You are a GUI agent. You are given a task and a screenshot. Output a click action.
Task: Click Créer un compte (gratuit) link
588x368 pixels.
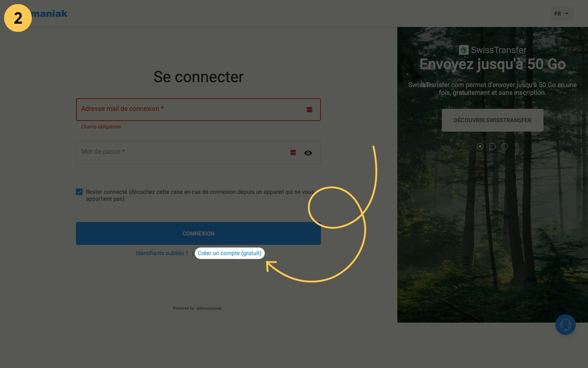229,253
